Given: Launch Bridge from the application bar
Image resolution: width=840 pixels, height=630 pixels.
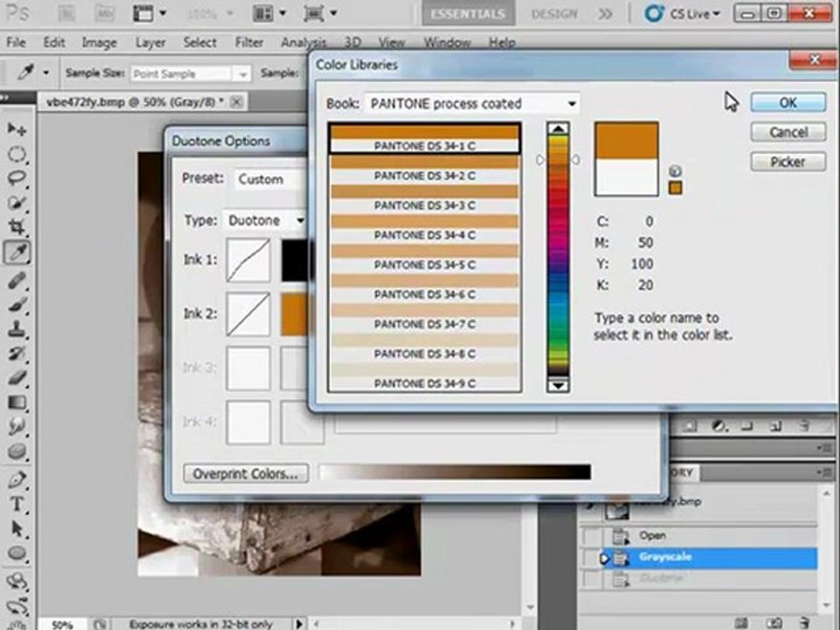Looking at the screenshot, I should pyautogui.click(x=66, y=13).
